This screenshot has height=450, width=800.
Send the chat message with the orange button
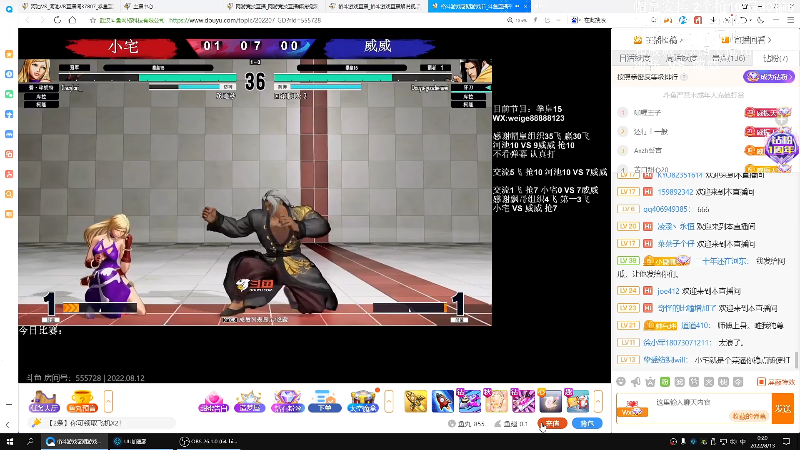pos(783,408)
